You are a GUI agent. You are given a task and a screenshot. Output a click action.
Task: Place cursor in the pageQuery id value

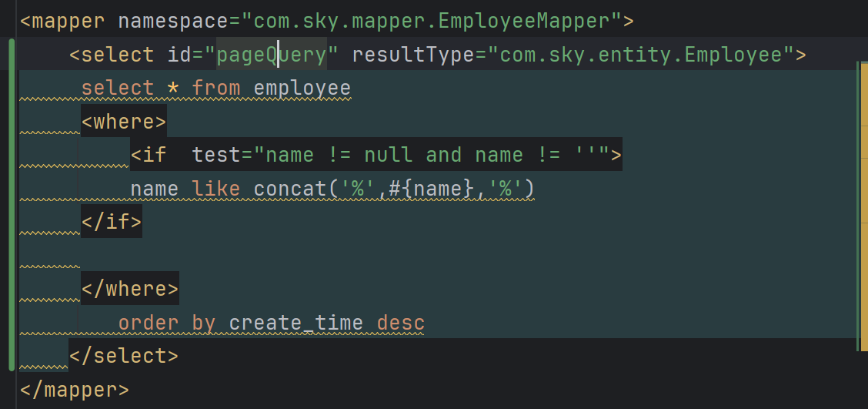[x=271, y=55]
